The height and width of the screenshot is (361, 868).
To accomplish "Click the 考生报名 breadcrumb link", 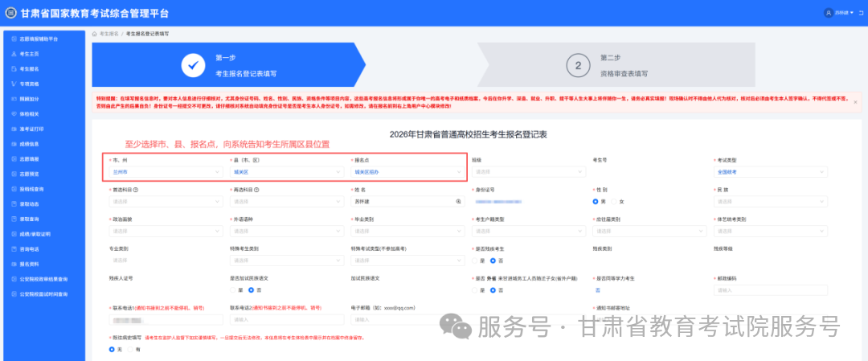I will (x=109, y=35).
